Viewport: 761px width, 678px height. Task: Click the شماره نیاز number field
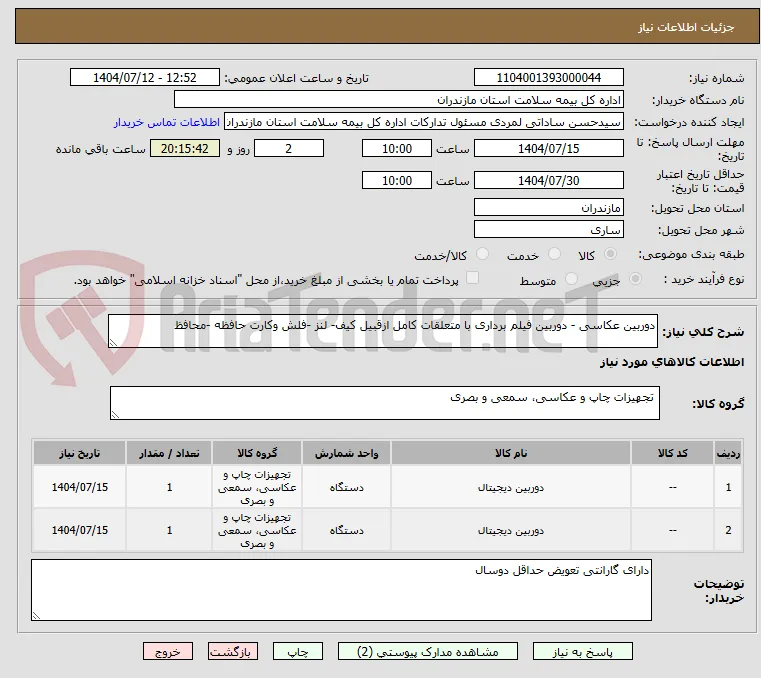pyautogui.click(x=548, y=77)
